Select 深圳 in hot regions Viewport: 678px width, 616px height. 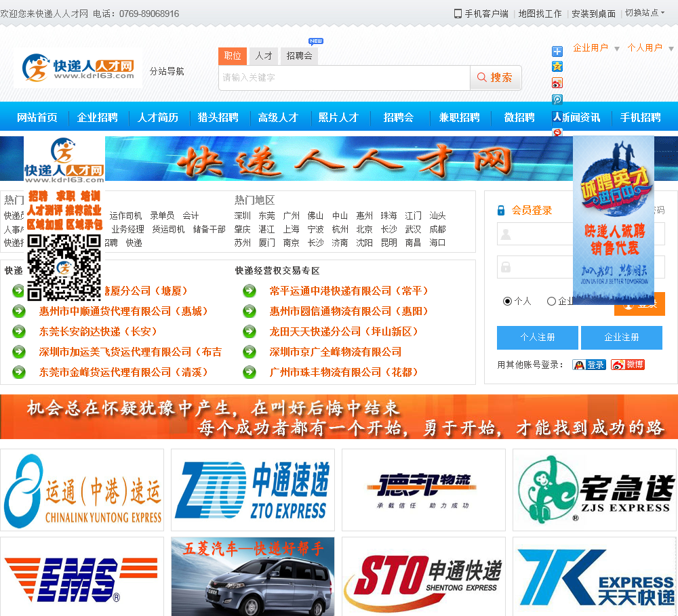tap(243, 215)
